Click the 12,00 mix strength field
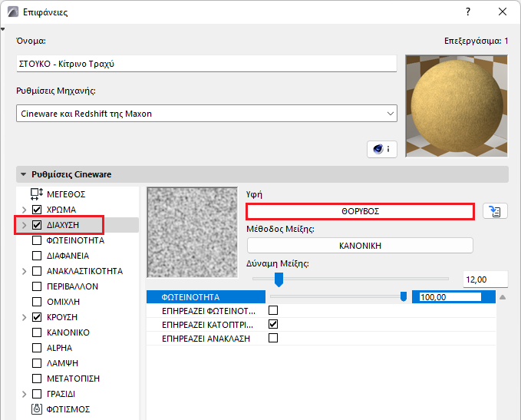 [486, 279]
